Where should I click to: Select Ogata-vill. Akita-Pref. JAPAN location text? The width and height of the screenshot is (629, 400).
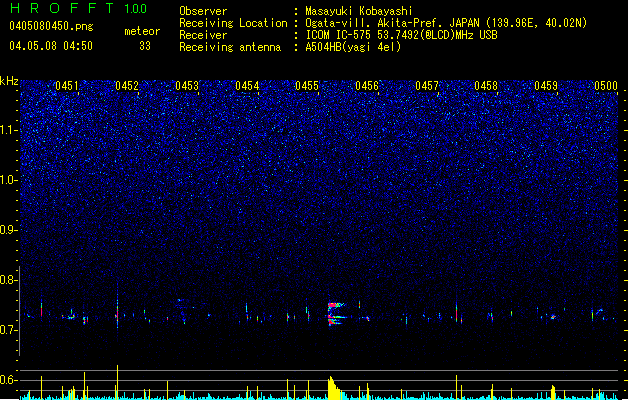pos(446,23)
